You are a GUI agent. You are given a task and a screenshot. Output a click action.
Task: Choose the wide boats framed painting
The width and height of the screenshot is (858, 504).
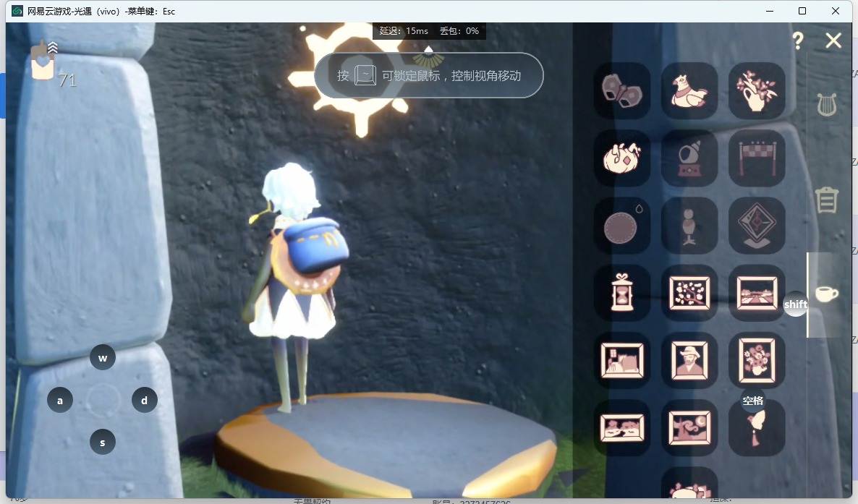coord(622,428)
